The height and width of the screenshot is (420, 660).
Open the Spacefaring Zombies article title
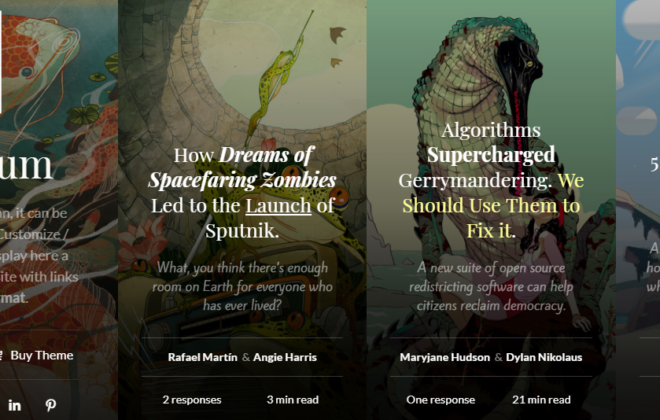242,192
